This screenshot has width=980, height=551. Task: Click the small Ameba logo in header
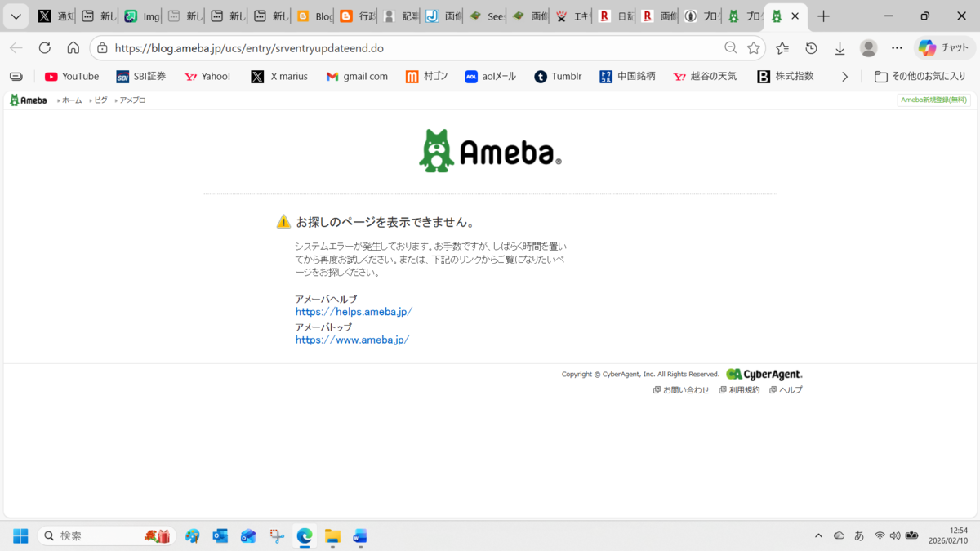[29, 100]
